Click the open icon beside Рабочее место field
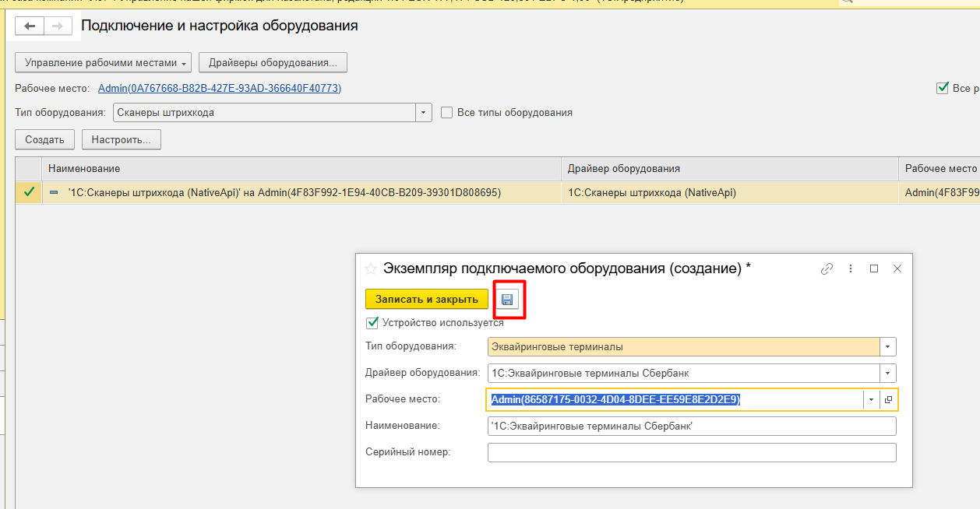Viewport: 980px width, 509px height. 888,400
